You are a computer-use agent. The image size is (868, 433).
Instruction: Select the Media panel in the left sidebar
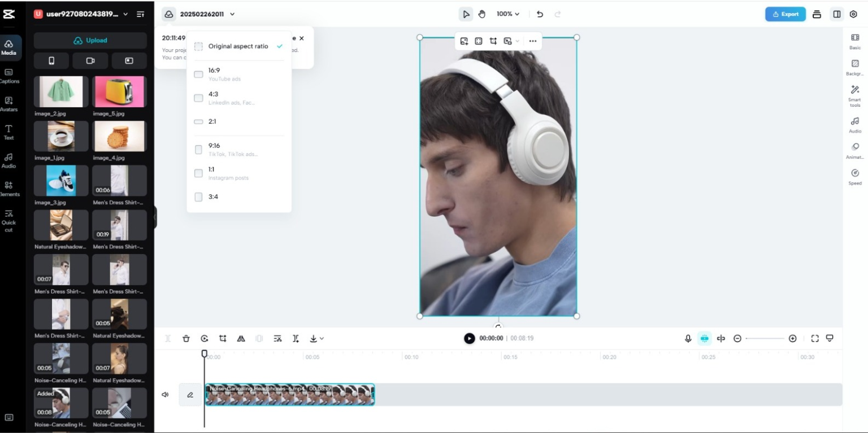coord(8,48)
